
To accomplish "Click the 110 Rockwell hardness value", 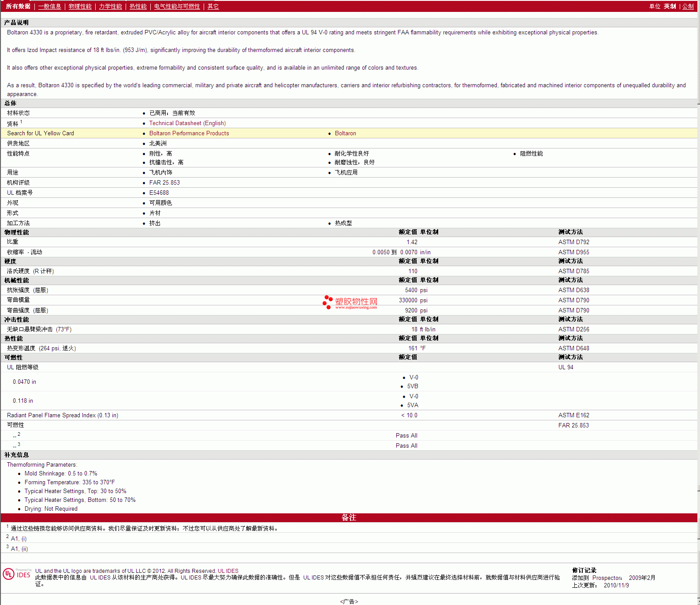I will point(413,271).
